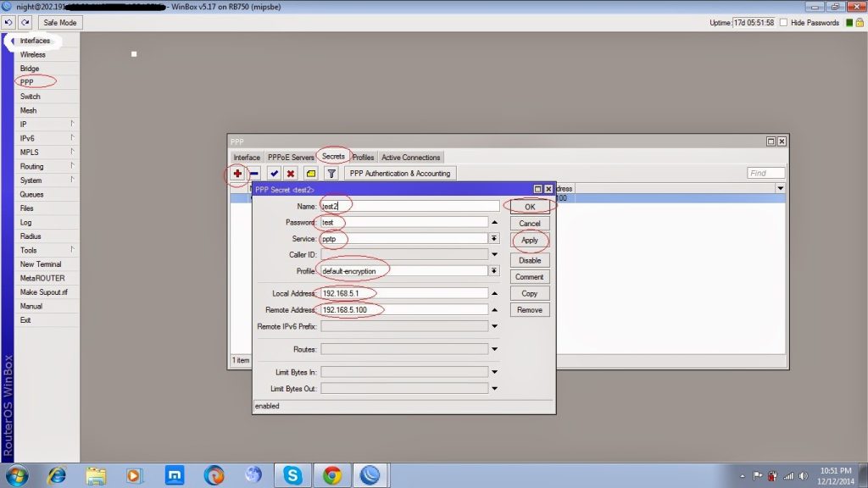Image resolution: width=868 pixels, height=488 pixels.
Task: Open PPP Authentication & Accounting
Action: tap(400, 173)
